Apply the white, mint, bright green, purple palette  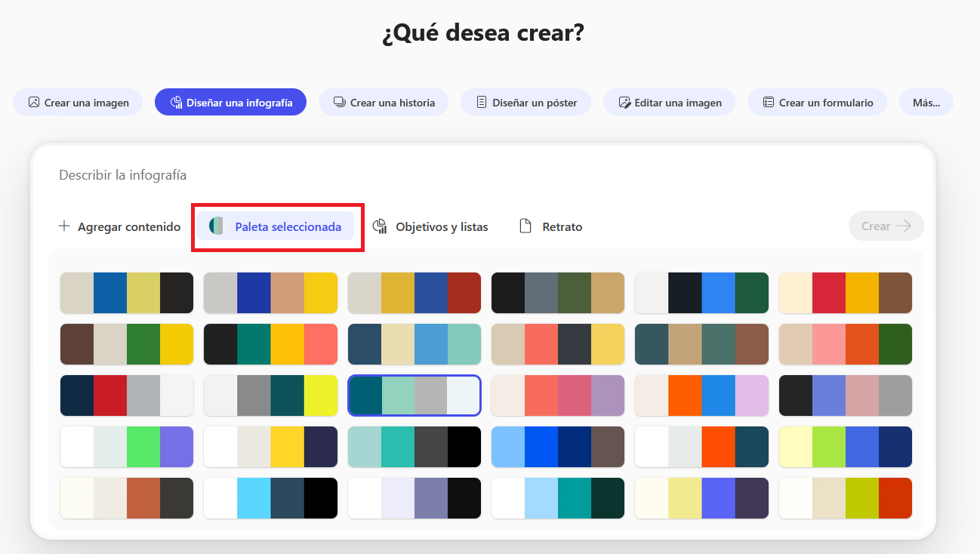[x=127, y=447]
